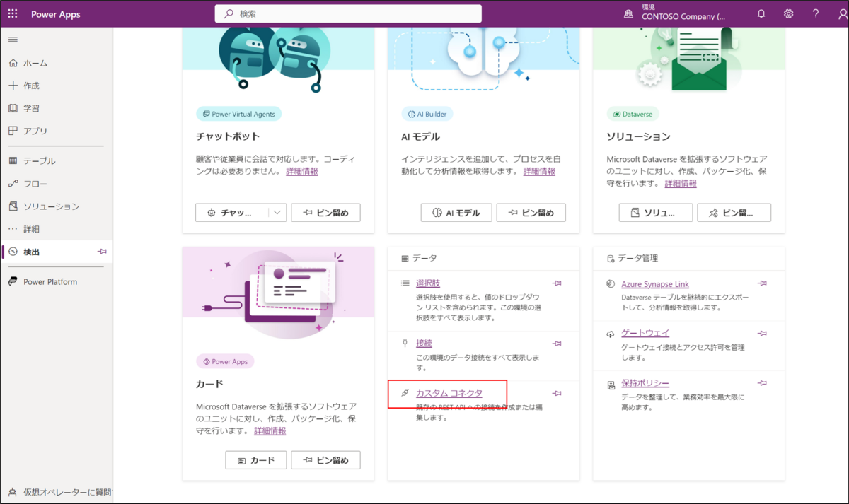Click the Dataverse tag

(x=633, y=114)
